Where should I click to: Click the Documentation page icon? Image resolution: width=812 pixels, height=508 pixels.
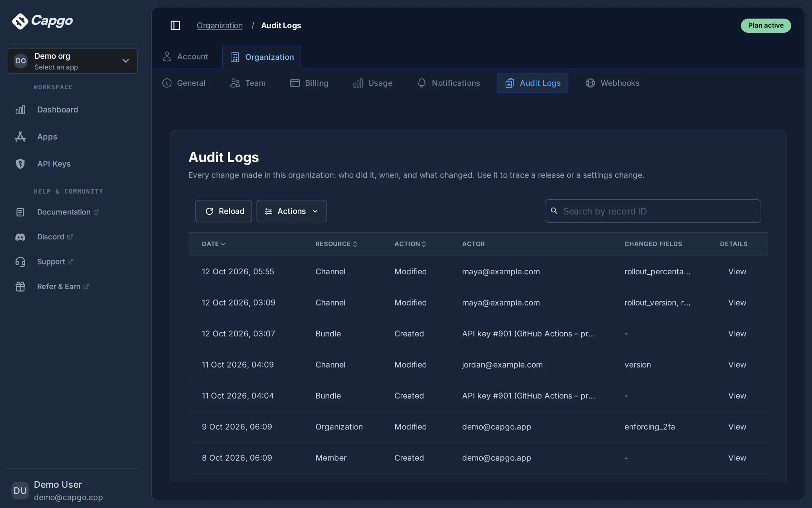pyautogui.click(x=20, y=212)
